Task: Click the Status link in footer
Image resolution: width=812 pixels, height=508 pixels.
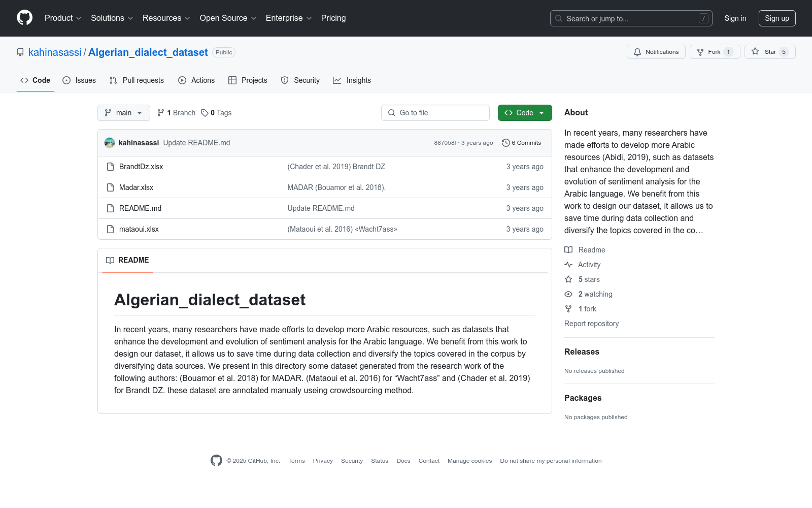Action: 380,461
